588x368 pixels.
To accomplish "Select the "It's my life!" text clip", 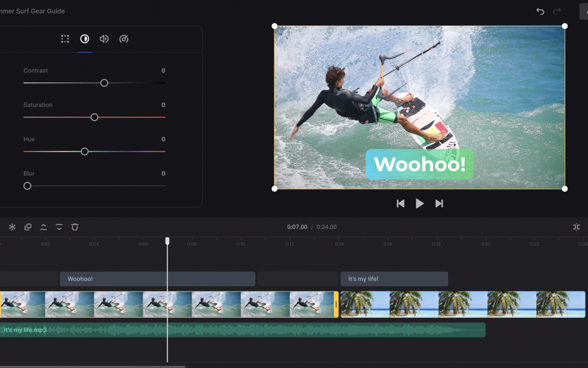I will point(394,279).
